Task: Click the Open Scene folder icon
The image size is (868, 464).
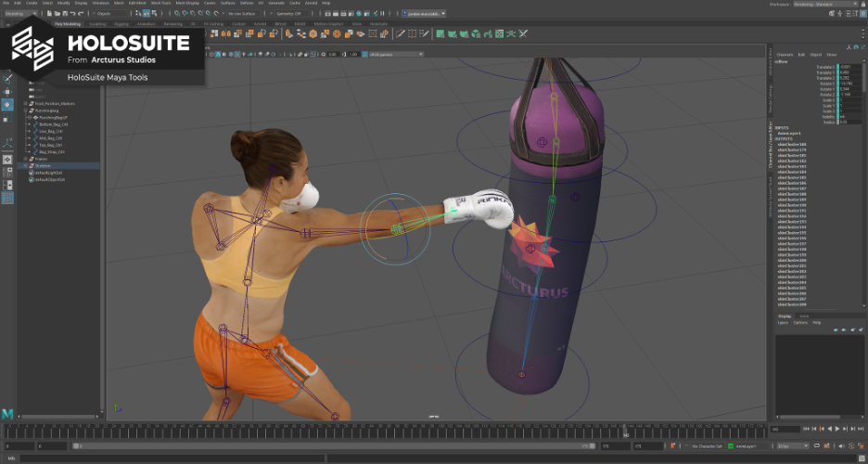Action: [57, 13]
